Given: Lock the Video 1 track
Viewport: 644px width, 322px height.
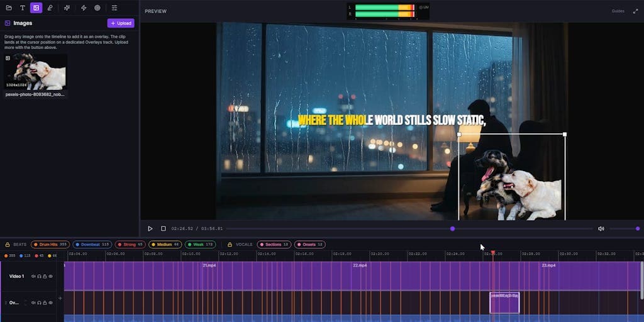Looking at the screenshot, I should [45, 277].
